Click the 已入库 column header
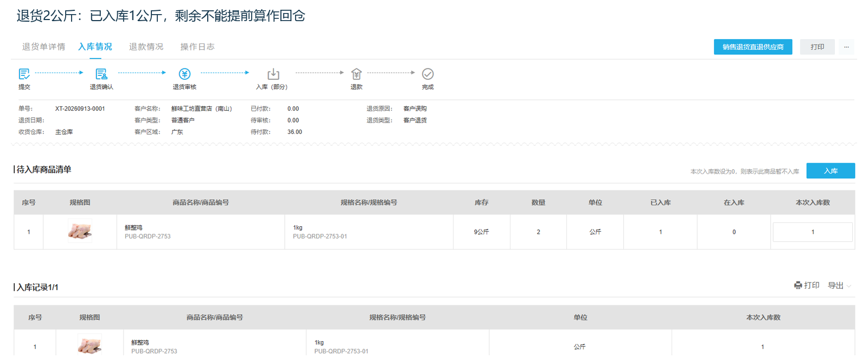The image size is (868, 358). tap(660, 202)
